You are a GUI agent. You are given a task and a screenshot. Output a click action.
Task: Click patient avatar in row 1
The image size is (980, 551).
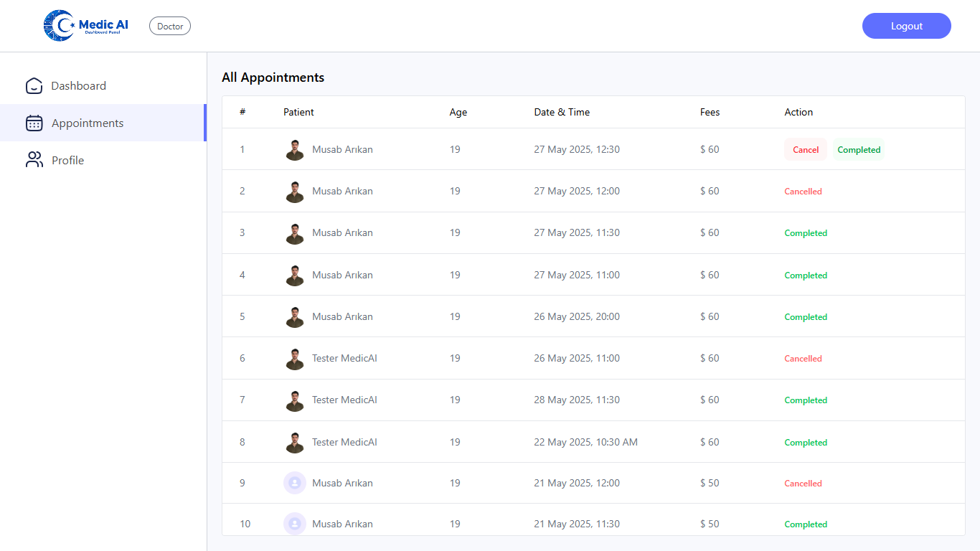295,150
